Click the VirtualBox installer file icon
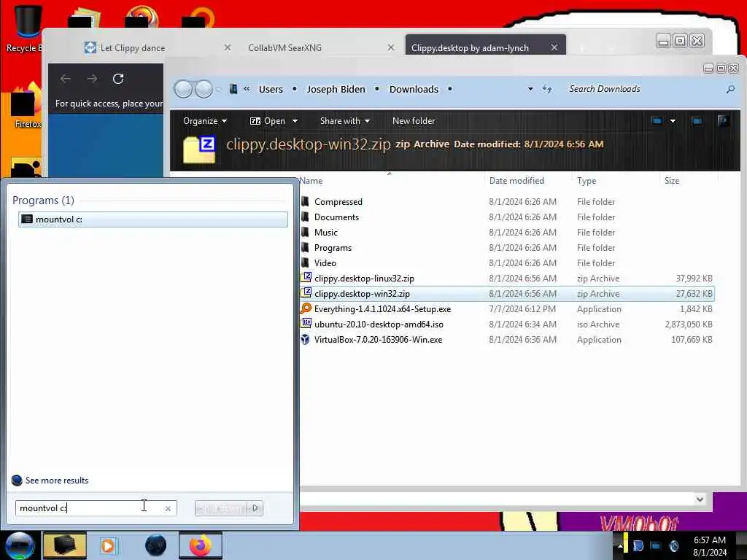 pyautogui.click(x=306, y=340)
